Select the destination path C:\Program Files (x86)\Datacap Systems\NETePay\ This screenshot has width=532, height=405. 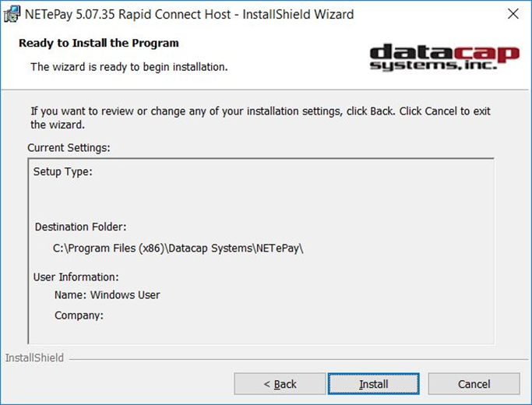(178, 248)
